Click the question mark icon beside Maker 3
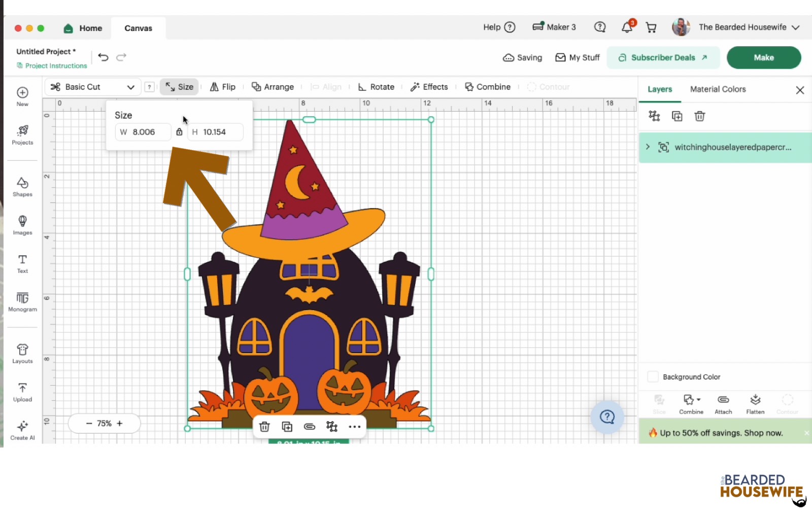Image resolution: width=812 pixels, height=516 pixels. [x=600, y=27]
